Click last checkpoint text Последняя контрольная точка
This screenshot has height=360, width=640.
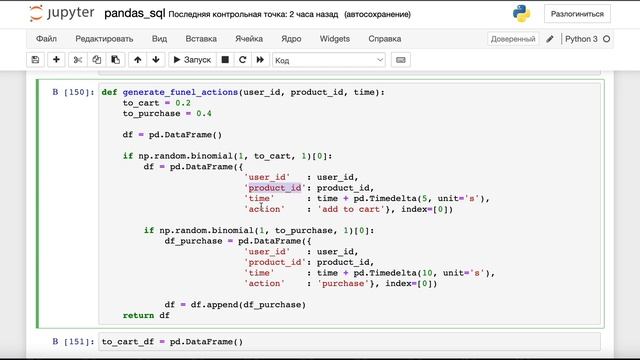253,14
